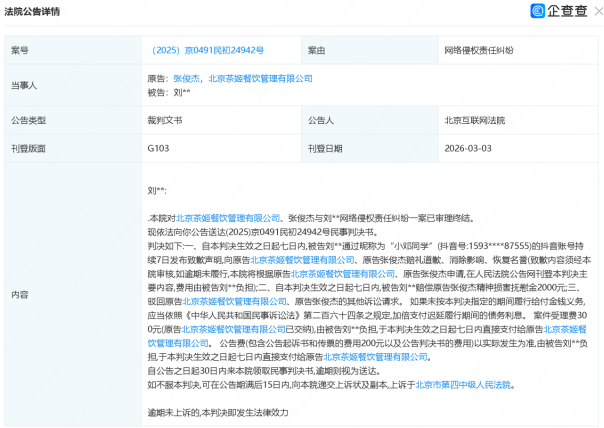
Task: Select the line 现依法向你公告送达(2025)京0491民初24942号民事判决书
Action: [263, 232]
